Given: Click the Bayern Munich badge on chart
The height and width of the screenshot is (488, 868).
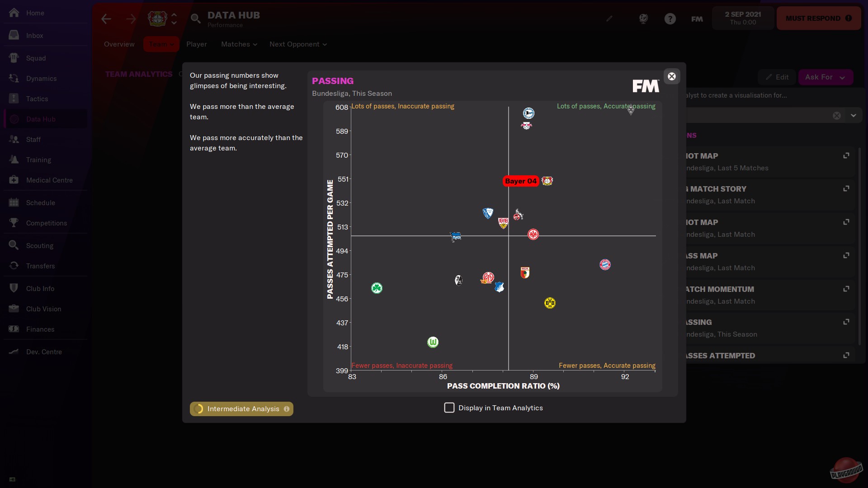Looking at the screenshot, I should (x=605, y=264).
